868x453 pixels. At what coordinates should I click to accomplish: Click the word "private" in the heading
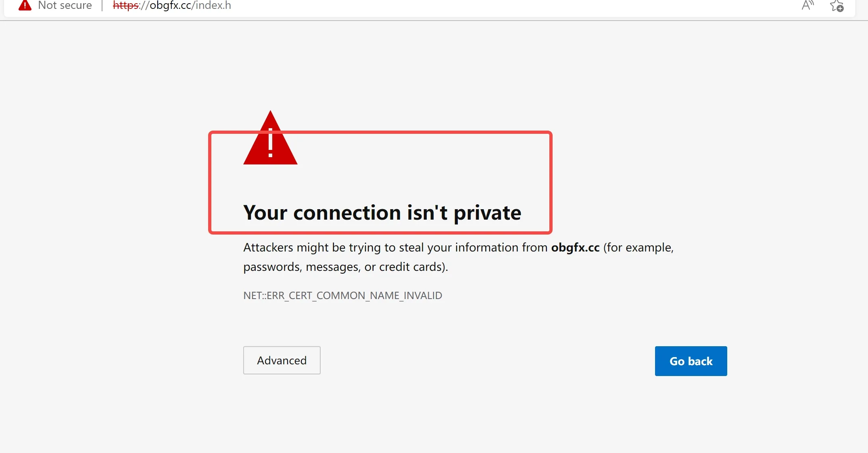pyautogui.click(x=488, y=214)
